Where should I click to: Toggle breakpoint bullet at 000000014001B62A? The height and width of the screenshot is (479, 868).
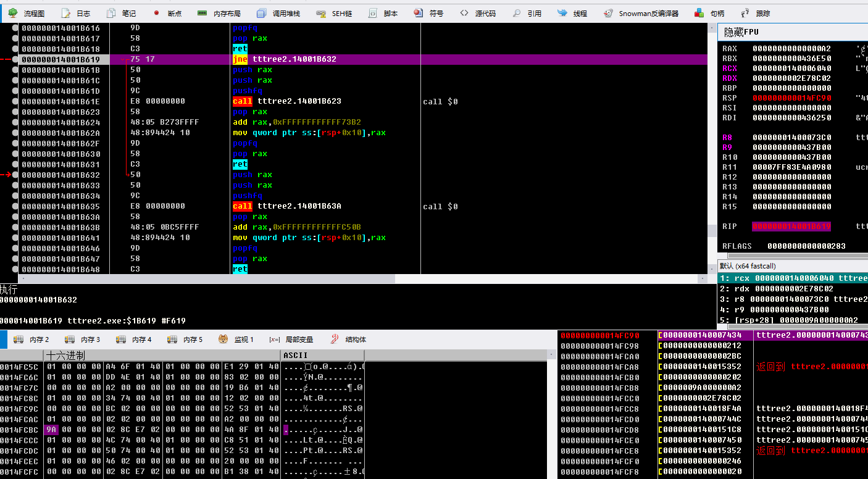(x=15, y=133)
